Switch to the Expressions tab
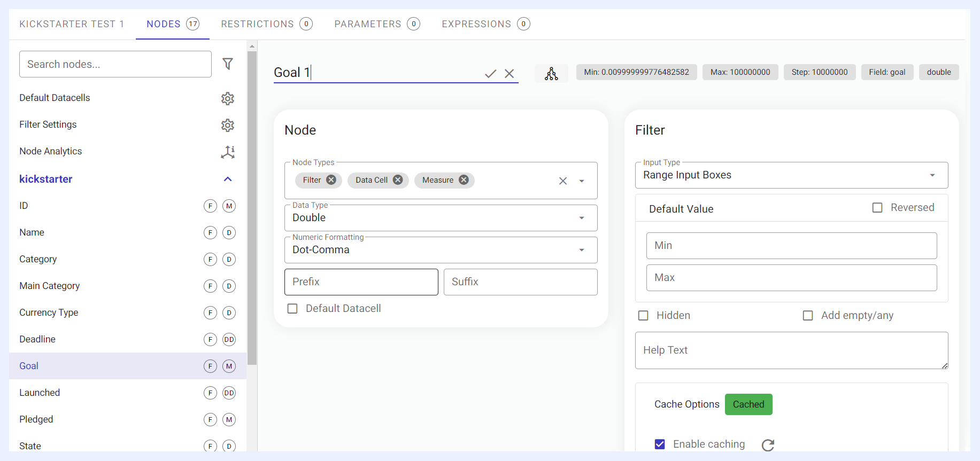 point(485,24)
